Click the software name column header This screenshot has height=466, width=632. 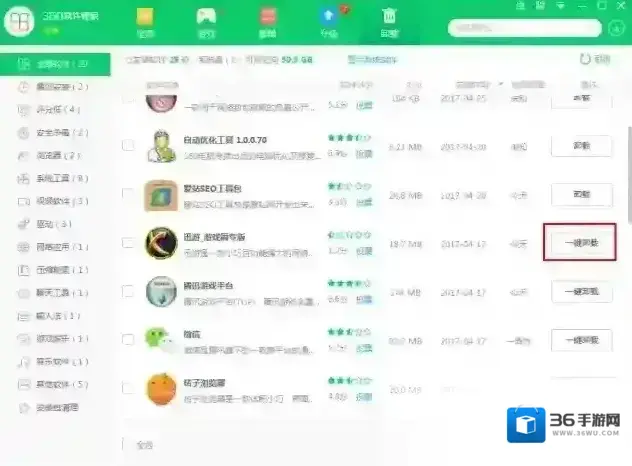(162, 85)
